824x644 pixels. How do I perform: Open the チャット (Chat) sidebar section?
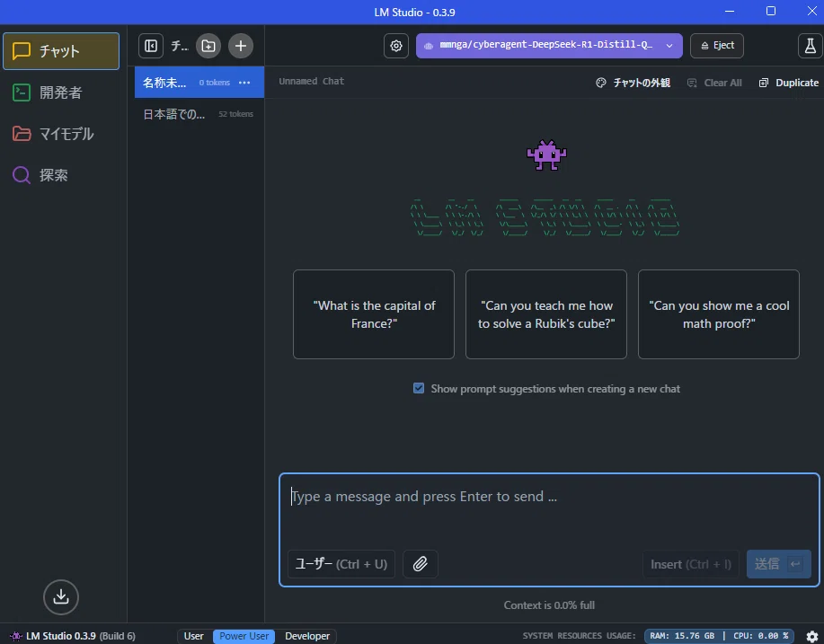tap(61, 51)
